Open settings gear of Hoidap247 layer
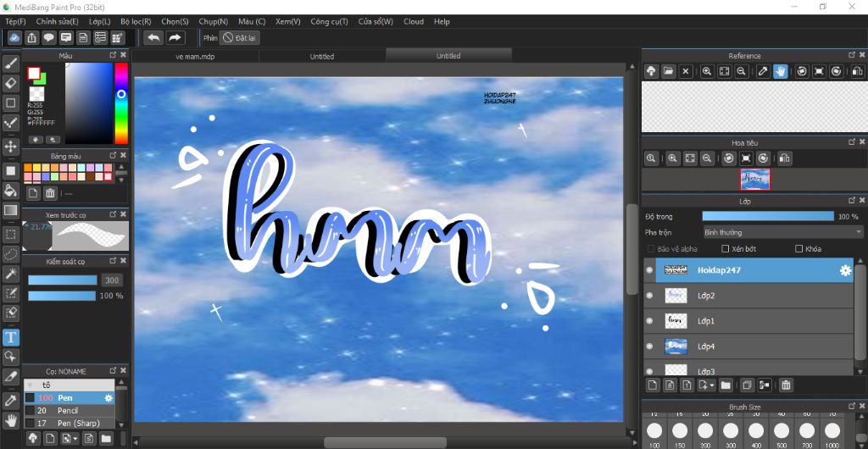868x449 pixels. tap(845, 270)
